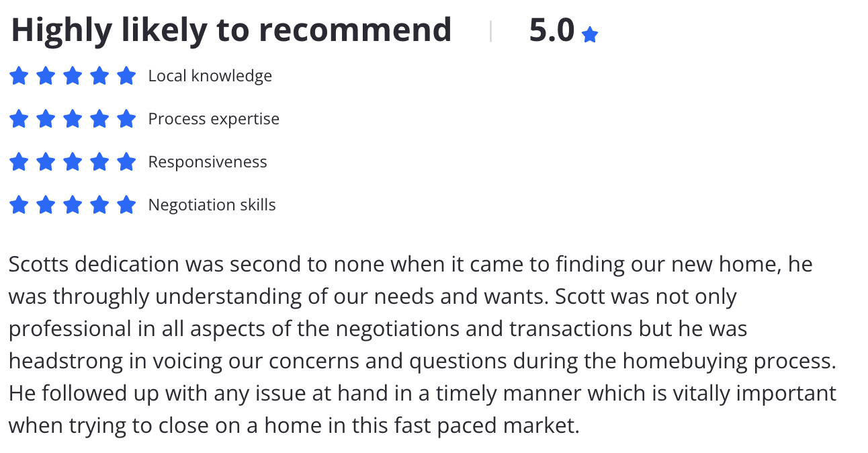Click fifth star in Local knowledge row
Image resolution: width=868 pixels, height=453 pixels.
tap(126, 76)
